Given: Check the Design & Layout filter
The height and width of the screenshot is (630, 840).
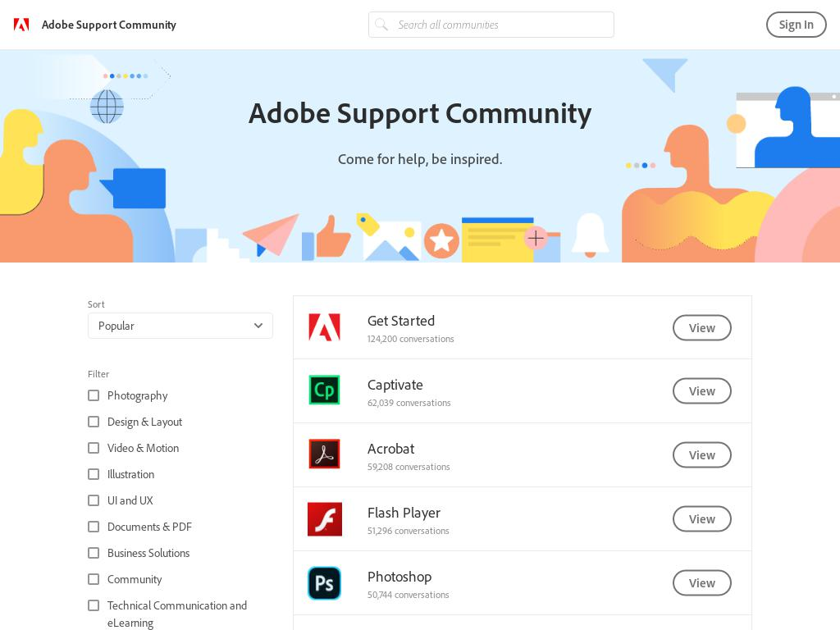Looking at the screenshot, I should (94, 422).
